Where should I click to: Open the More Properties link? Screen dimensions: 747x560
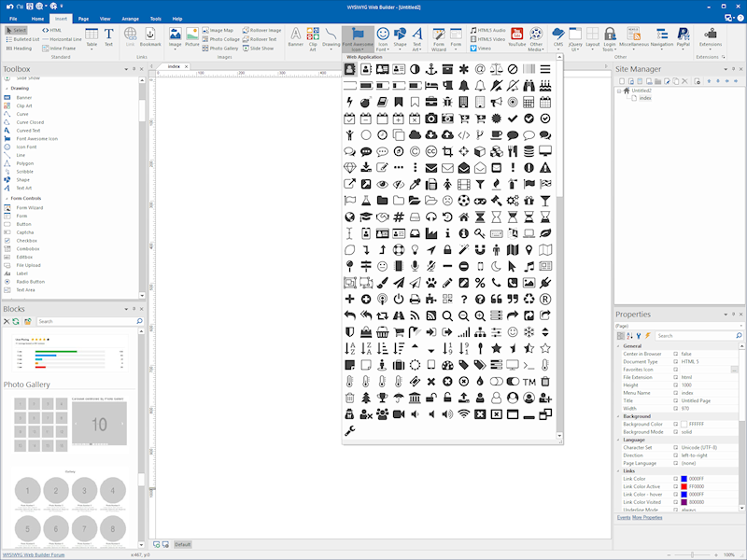pos(647,517)
